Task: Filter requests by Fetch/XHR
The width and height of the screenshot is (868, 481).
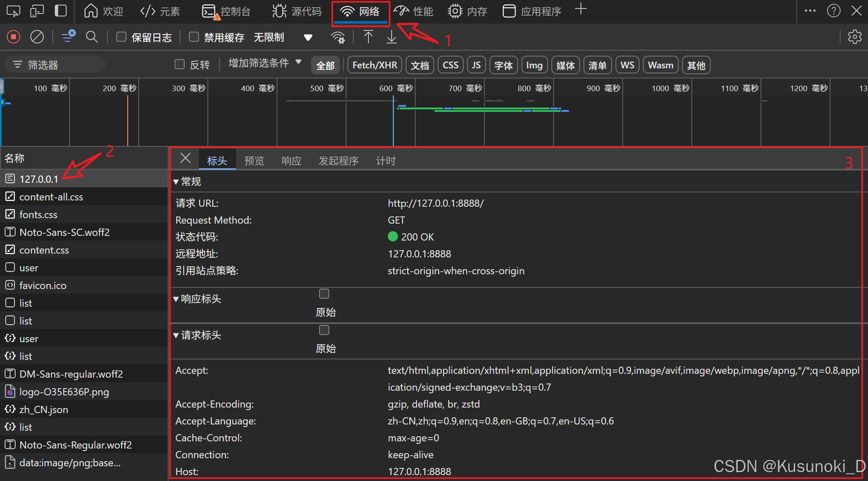Action: click(374, 65)
